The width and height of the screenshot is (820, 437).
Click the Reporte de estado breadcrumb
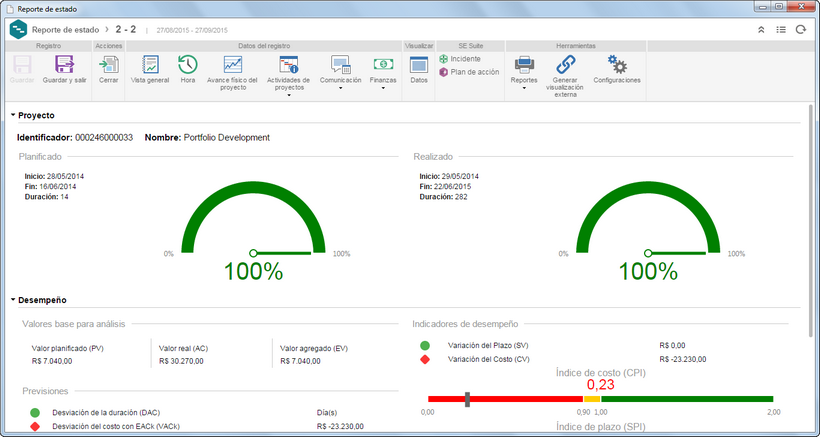(x=65, y=30)
